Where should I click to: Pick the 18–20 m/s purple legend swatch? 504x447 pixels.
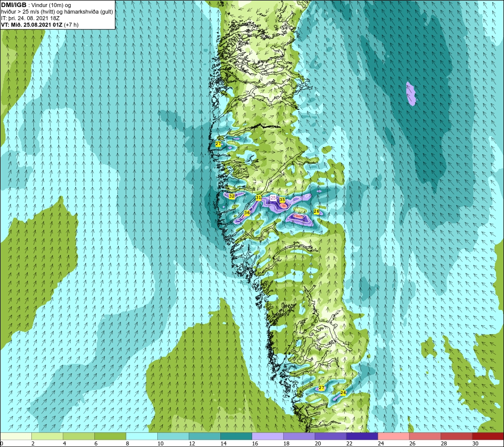(x=299, y=436)
